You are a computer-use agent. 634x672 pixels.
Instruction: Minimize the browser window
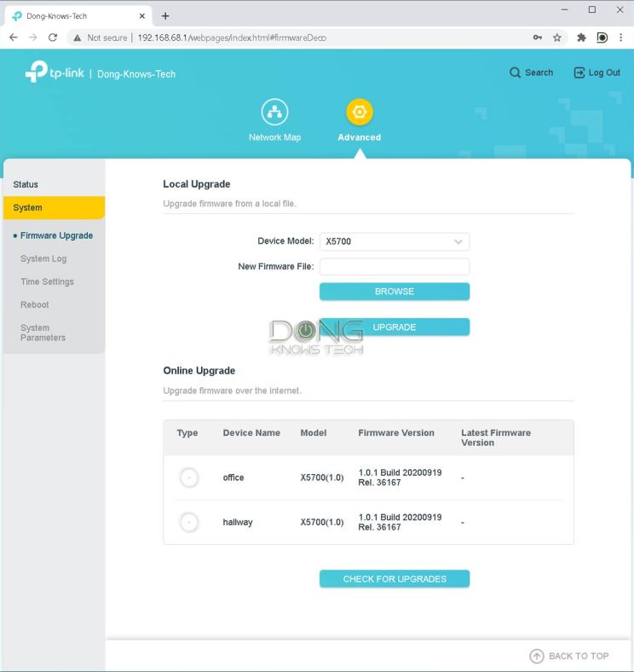pyautogui.click(x=565, y=9)
